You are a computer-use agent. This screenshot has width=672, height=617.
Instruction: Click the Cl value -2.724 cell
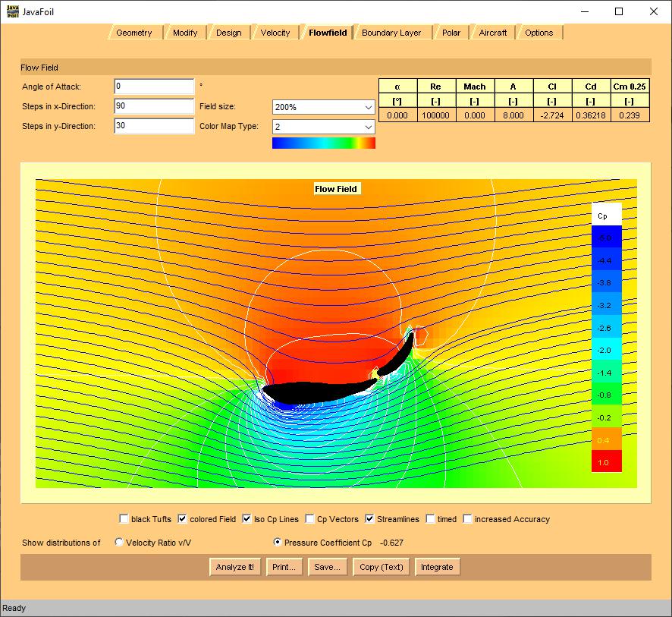[552, 115]
